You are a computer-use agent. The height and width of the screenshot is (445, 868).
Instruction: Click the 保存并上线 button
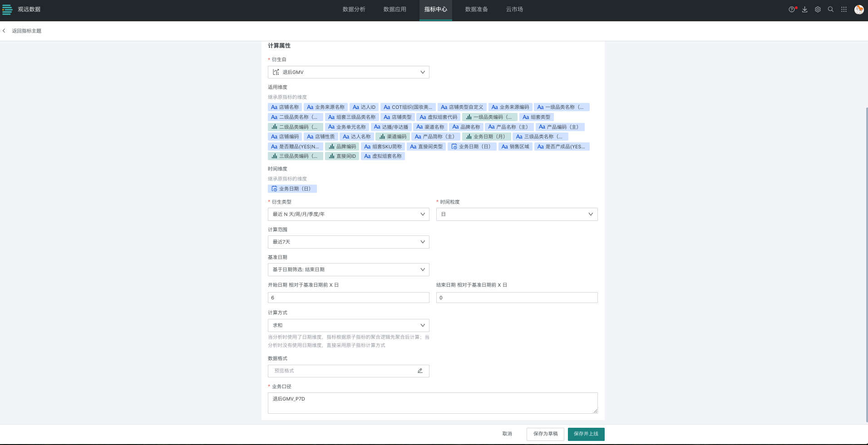586,434
